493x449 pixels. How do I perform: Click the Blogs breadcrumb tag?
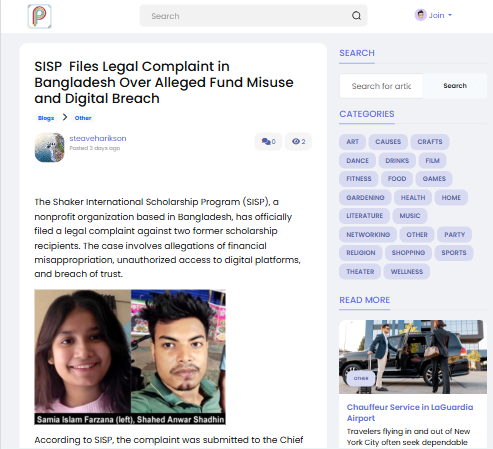coord(46,118)
